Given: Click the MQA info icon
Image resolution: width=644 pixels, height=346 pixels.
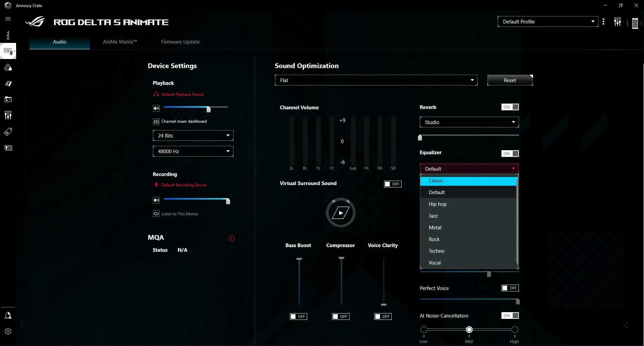Looking at the screenshot, I should point(231,238).
